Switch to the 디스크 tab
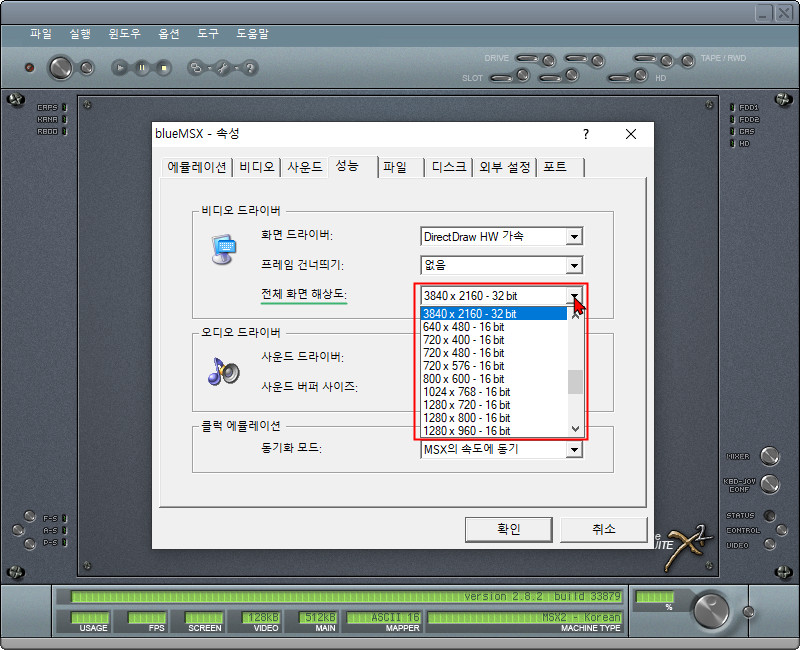 coord(449,167)
